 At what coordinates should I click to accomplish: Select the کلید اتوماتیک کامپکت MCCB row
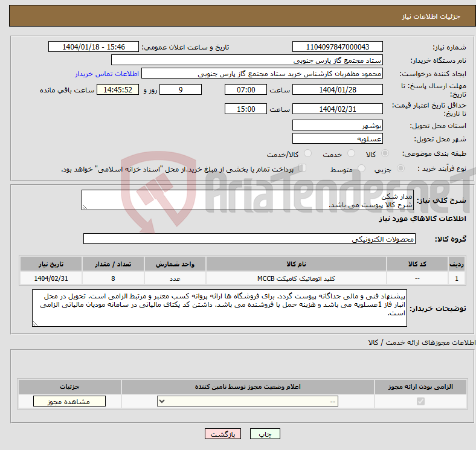click(296, 278)
